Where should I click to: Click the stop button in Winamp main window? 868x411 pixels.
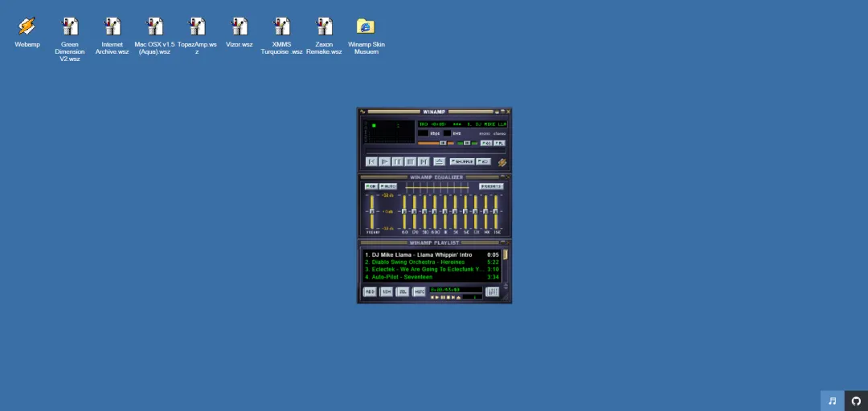[410, 161]
